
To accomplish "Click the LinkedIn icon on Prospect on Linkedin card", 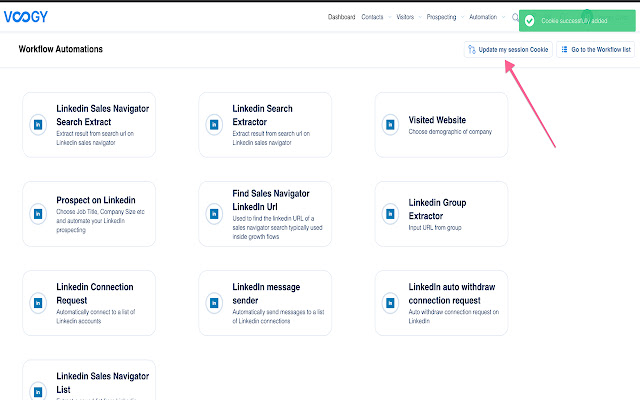I will click(x=38, y=212).
